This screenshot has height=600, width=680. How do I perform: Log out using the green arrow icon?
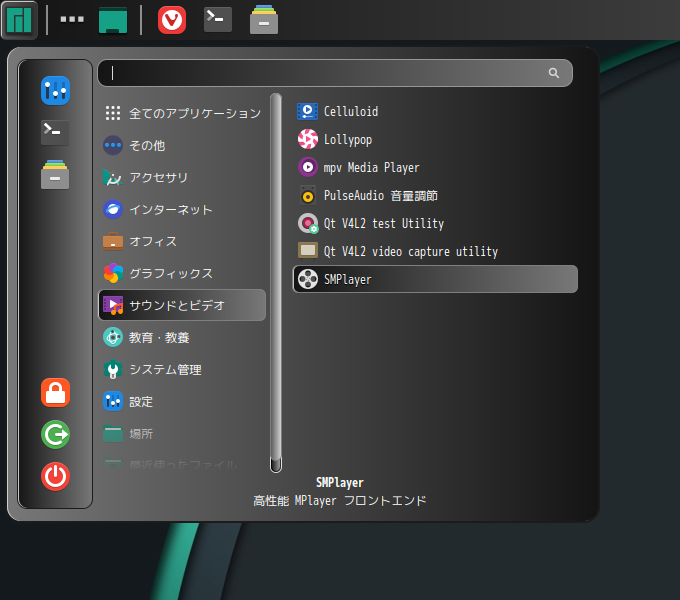click(56, 434)
